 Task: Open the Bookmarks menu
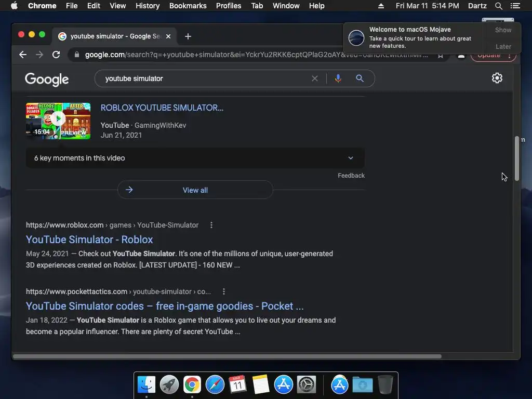tap(188, 6)
